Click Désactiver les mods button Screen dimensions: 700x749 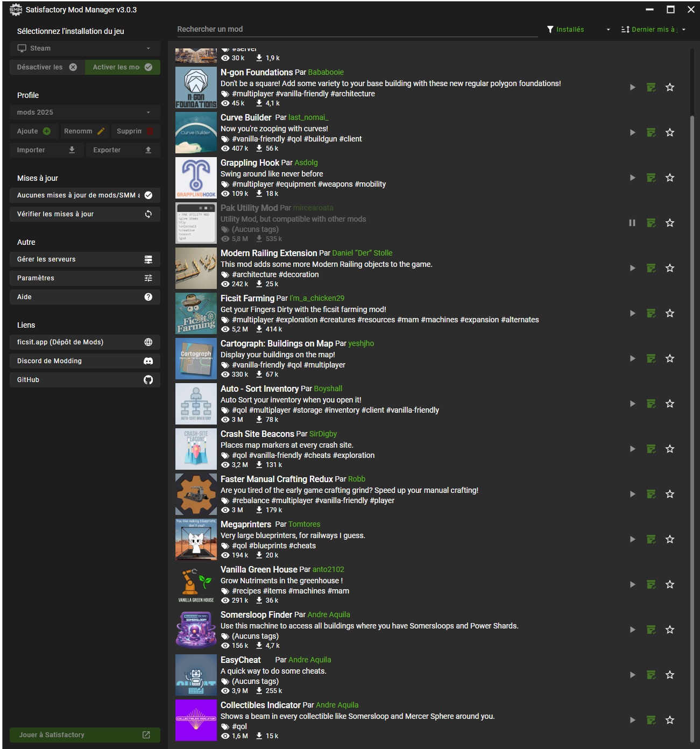click(x=47, y=67)
